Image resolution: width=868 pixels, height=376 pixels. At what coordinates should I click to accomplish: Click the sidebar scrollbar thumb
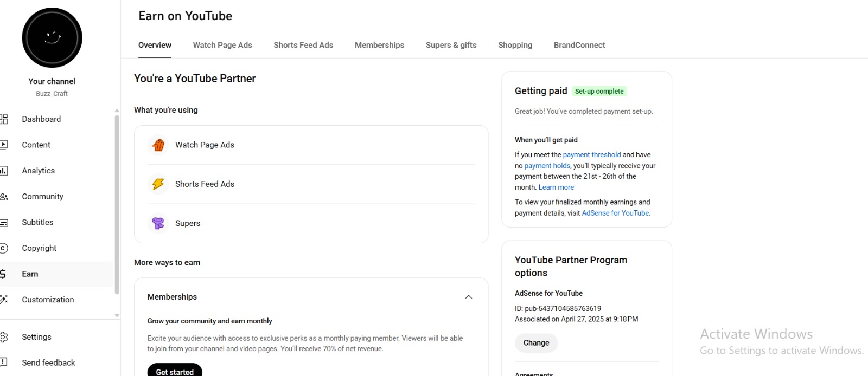117,205
